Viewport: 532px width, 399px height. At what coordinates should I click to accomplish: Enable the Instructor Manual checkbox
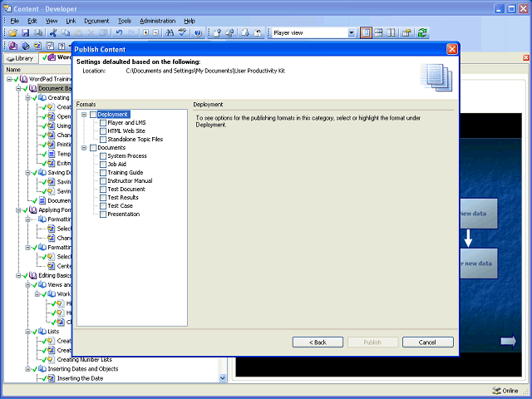pyautogui.click(x=103, y=181)
